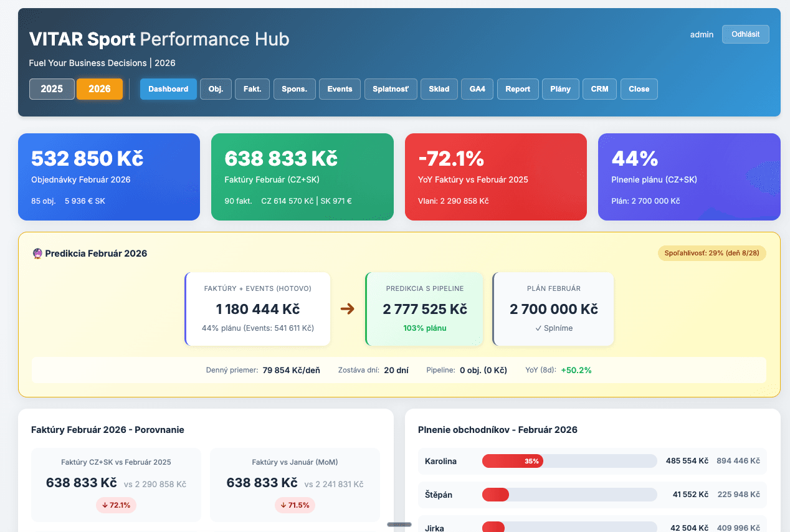
Task: Switch to the Dashboard tab
Action: click(168, 88)
